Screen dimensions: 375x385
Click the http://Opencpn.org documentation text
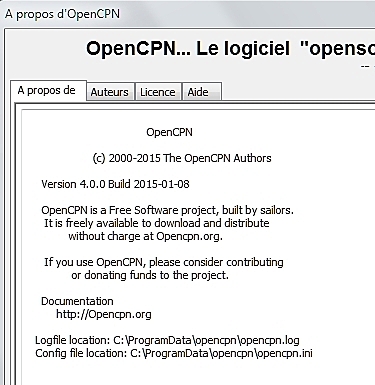(104, 314)
